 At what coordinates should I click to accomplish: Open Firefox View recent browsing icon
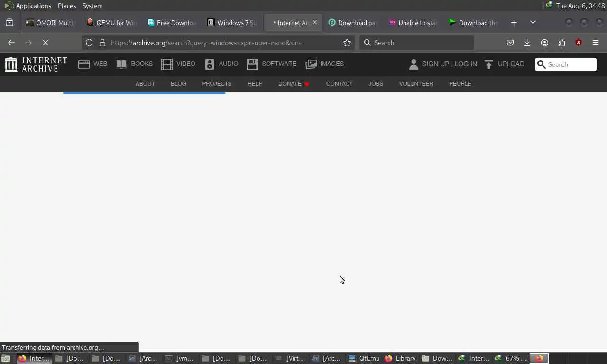coord(9,23)
